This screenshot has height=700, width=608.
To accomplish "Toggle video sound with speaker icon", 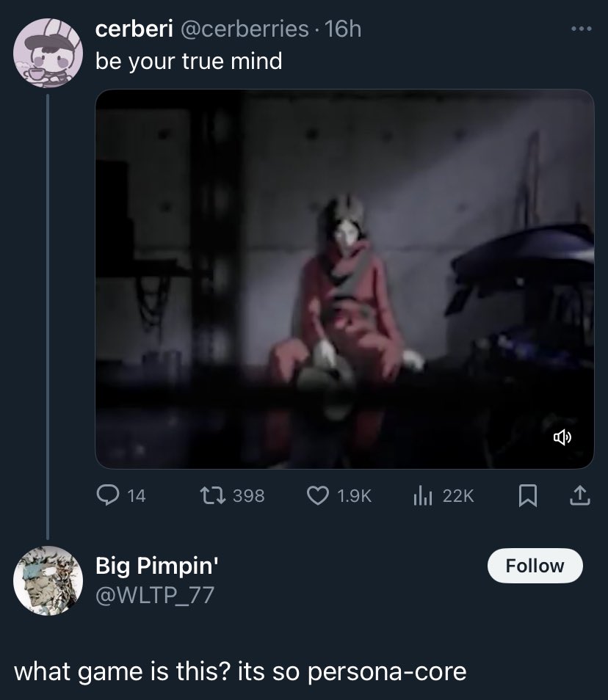I will [562, 437].
